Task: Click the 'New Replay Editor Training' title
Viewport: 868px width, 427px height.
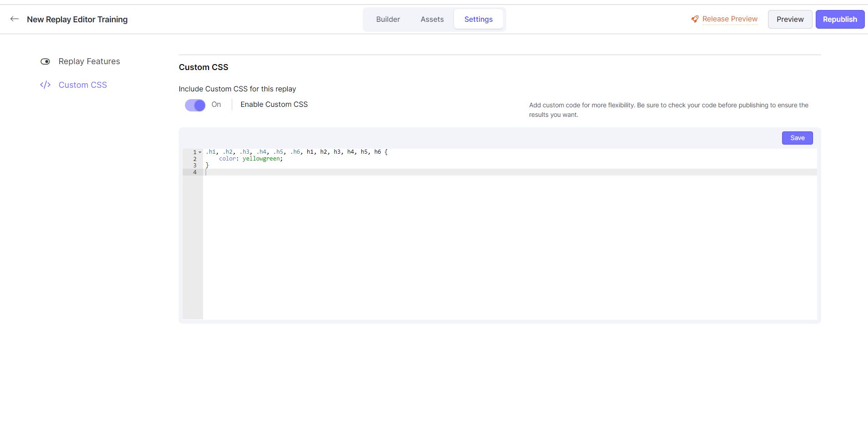Action: coord(77,19)
